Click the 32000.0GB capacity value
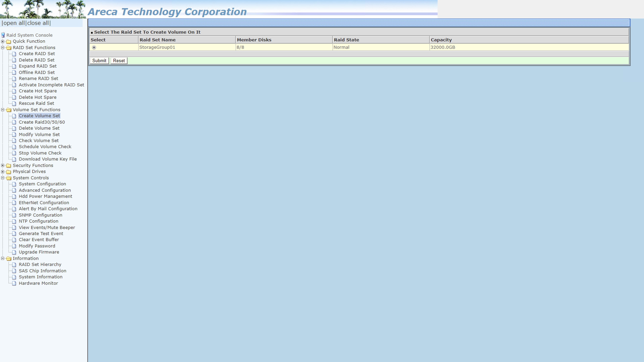Screen dimensions: 644x362 (x=443, y=47)
